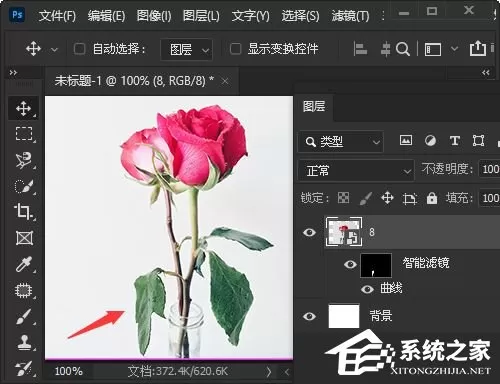500x384 pixels.
Task: Open the 图层 auto-select dropdown
Action: pyautogui.click(x=186, y=50)
